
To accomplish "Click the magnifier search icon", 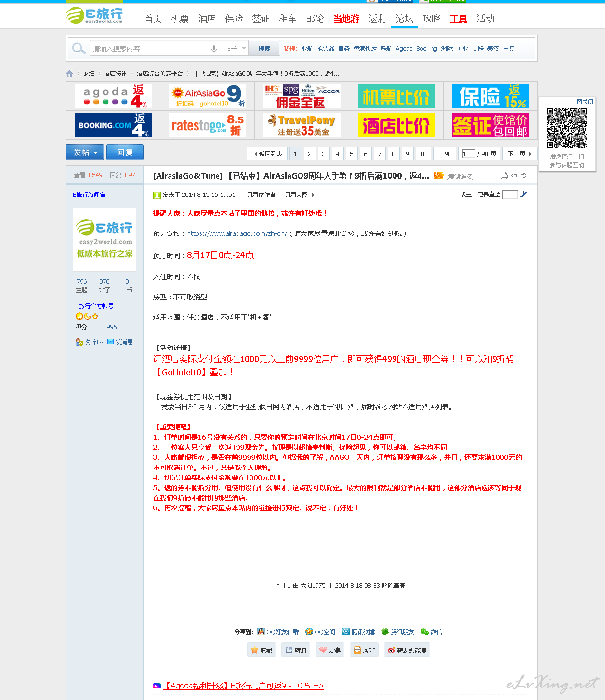I will (x=79, y=48).
